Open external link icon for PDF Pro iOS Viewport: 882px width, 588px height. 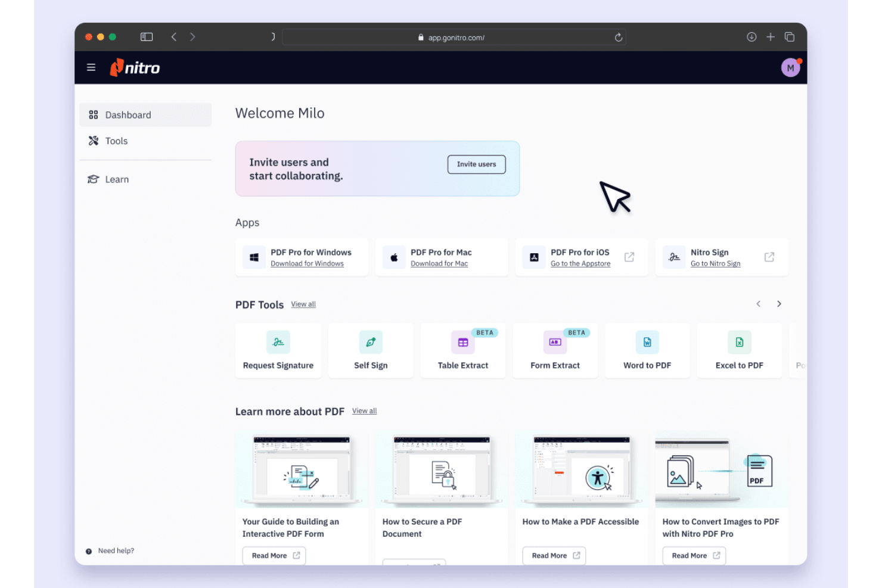point(629,257)
